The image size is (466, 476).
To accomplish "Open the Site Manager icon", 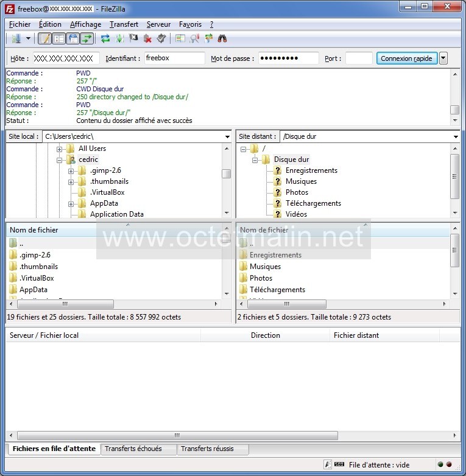I will (16, 38).
